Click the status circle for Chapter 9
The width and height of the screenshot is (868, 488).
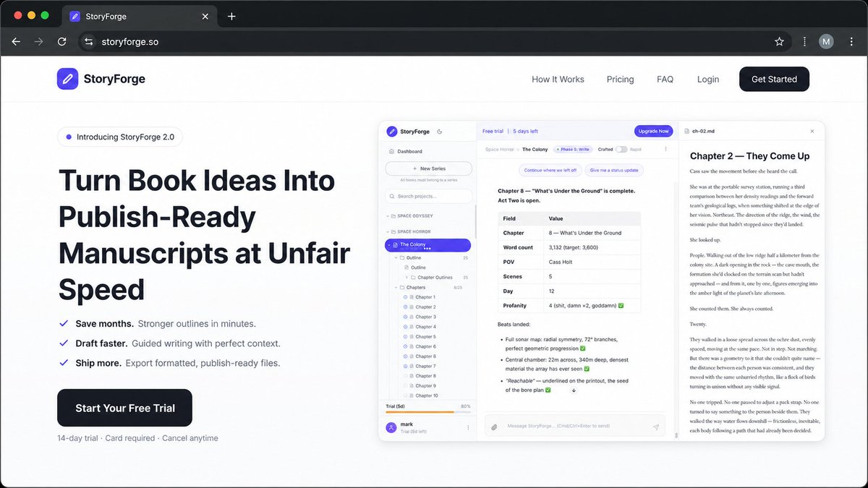[x=405, y=386]
